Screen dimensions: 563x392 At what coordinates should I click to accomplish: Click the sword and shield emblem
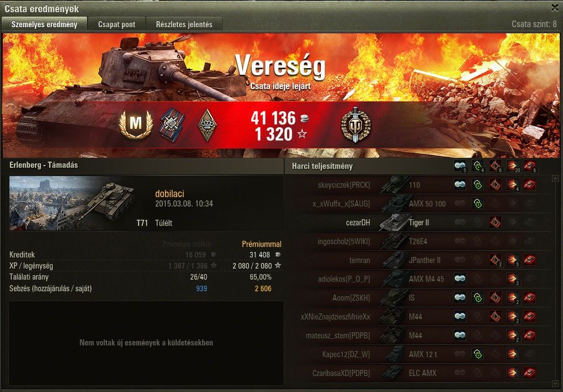click(355, 125)
